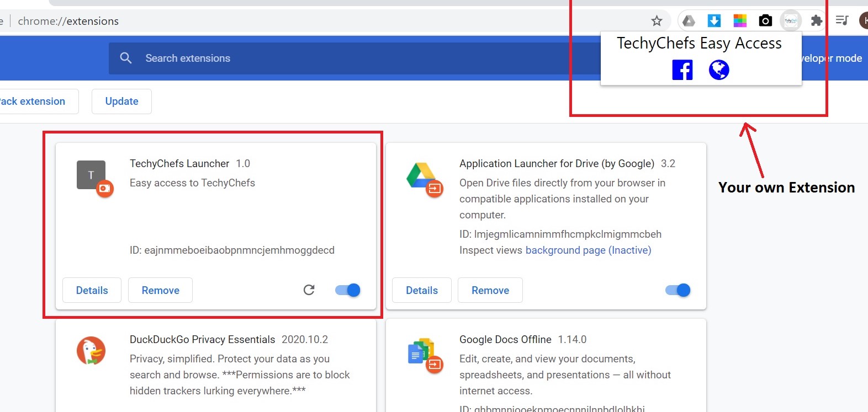Click the DuckDuckGo Privacy Essentials icon
The width and height of the screenshot is (868, 412).
tap(91, 351)
